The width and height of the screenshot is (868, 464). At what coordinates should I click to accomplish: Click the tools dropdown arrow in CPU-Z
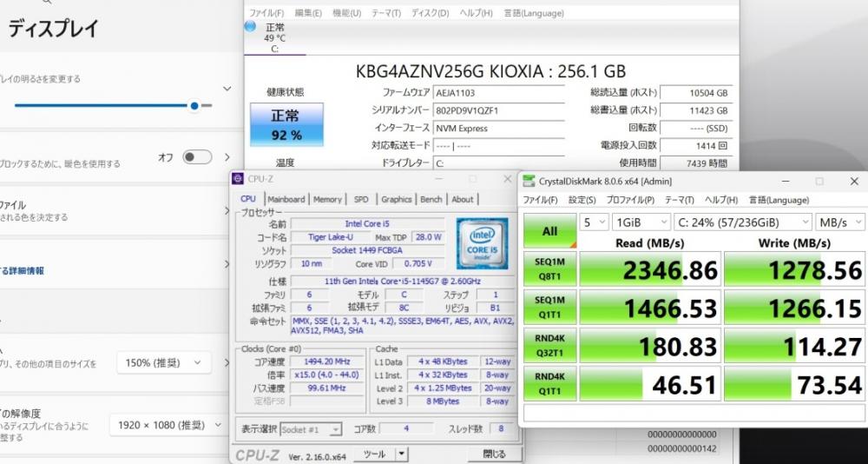coord(402,454)
